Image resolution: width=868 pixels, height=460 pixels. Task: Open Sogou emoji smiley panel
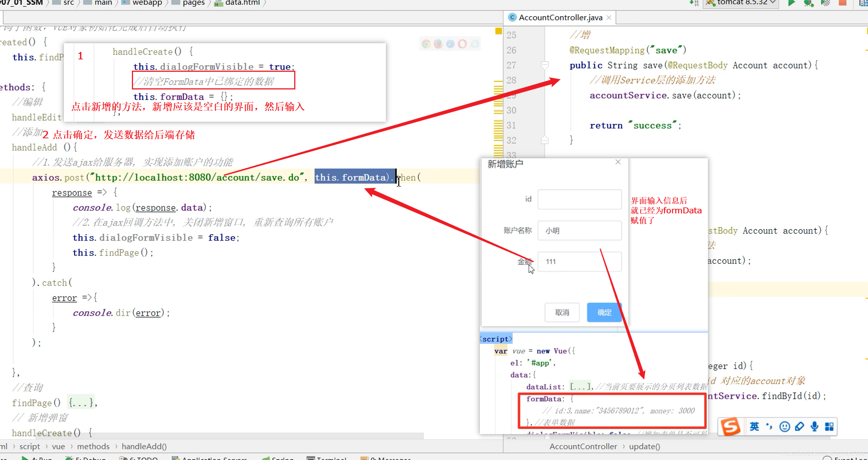point(784,427)
